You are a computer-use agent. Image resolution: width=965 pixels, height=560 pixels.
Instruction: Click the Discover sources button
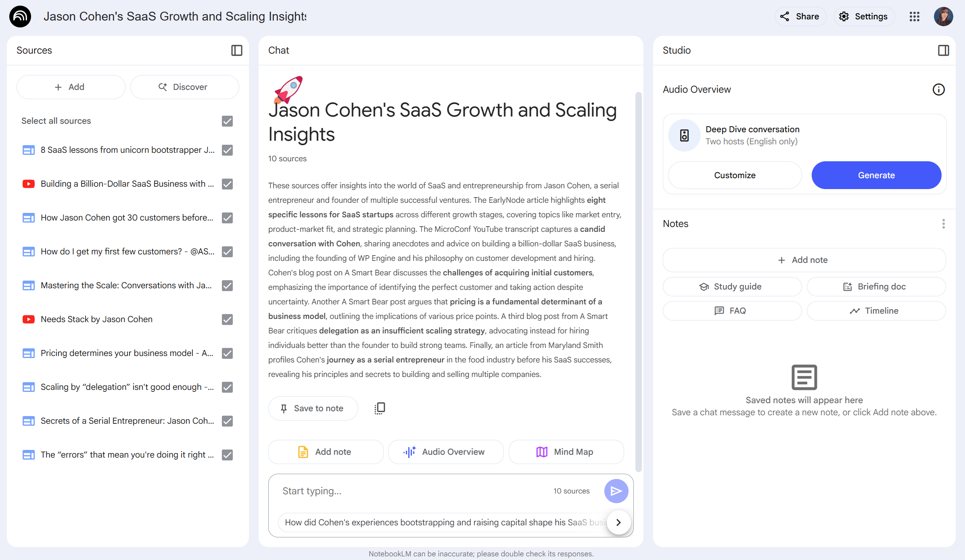click(184, 87)
